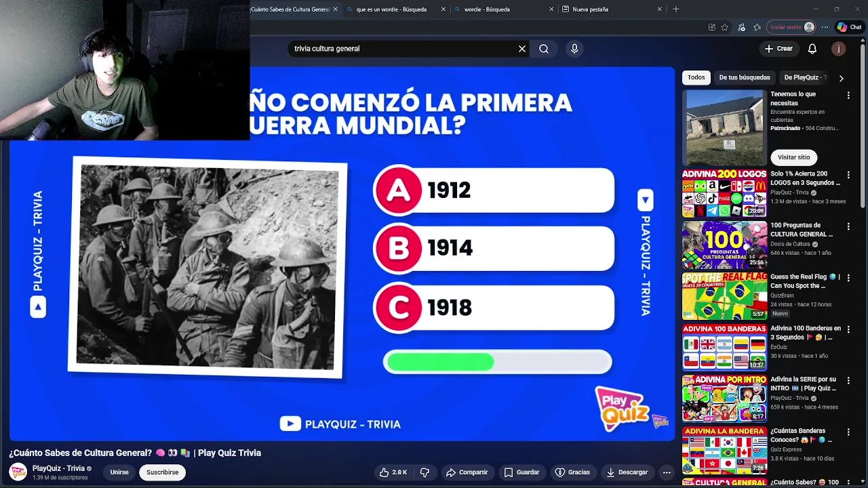The image size is (868, 488).
Task: Click the magnifier search button
Action: tap(544, 49)
